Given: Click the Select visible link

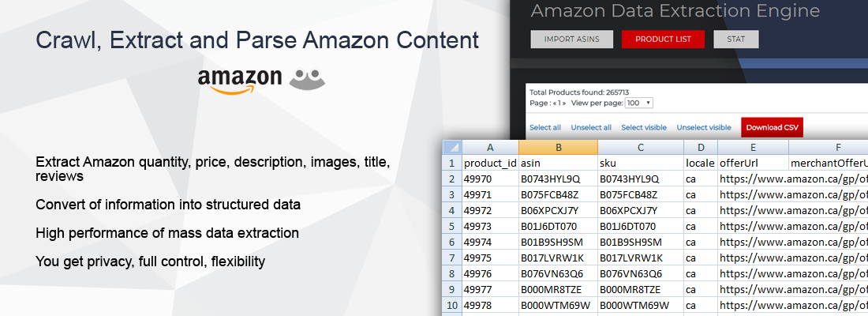Looking at the screenshot, I should 644,127.
